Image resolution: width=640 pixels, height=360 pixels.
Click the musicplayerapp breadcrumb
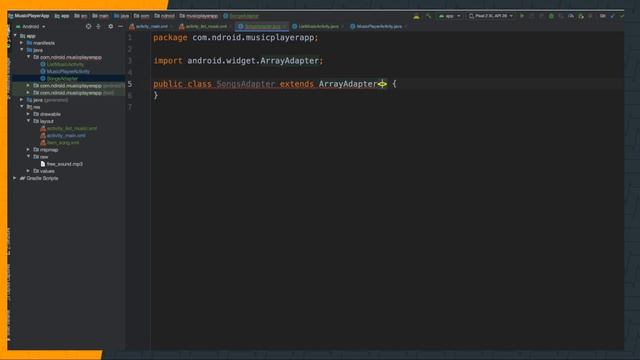tap(199, 16)
